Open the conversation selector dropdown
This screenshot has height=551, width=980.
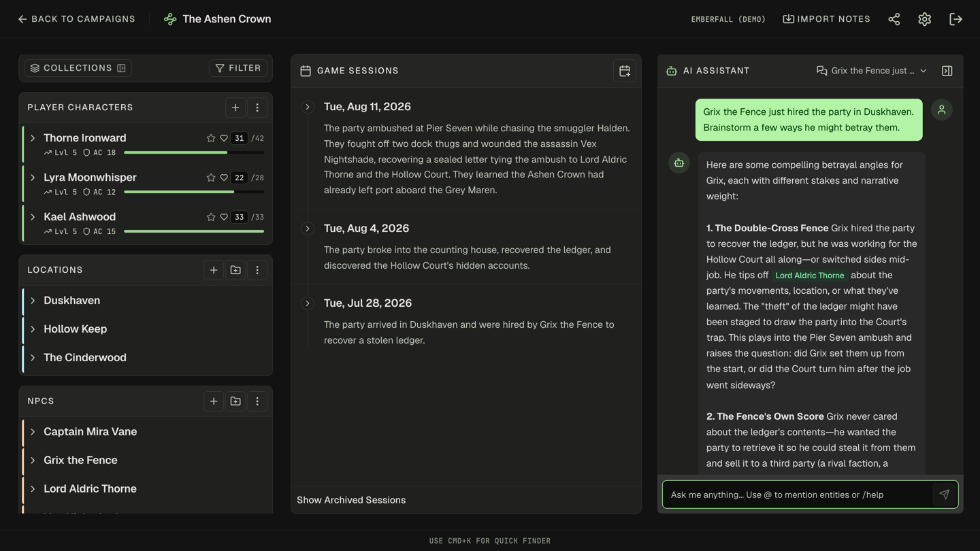pos(872,71)
